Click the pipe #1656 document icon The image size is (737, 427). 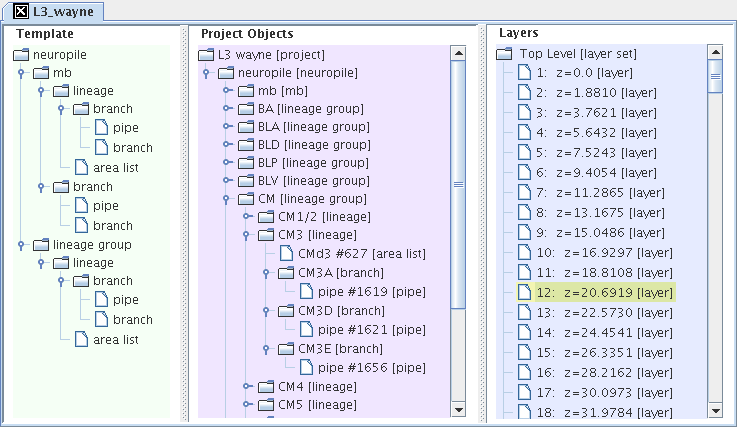point(306,367)
